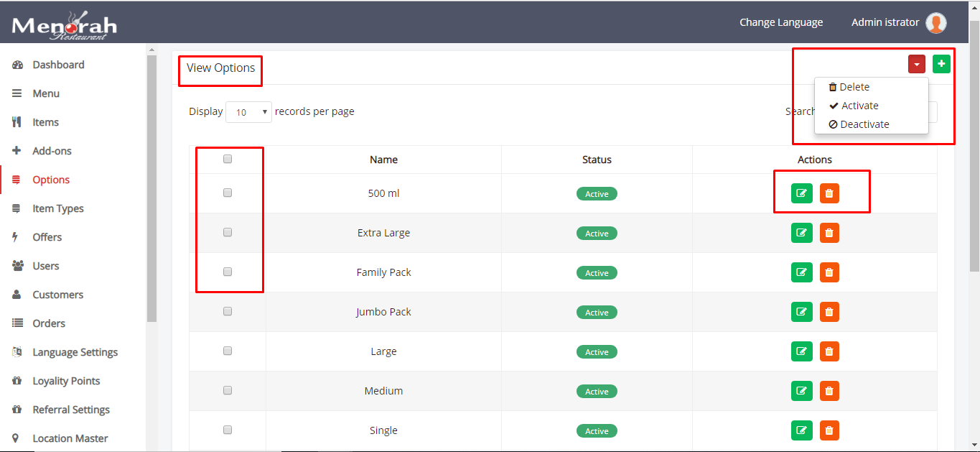The image size is (980, 452).
Task: Click the sidebar vertical scrollbar
Action: [151, 187]
